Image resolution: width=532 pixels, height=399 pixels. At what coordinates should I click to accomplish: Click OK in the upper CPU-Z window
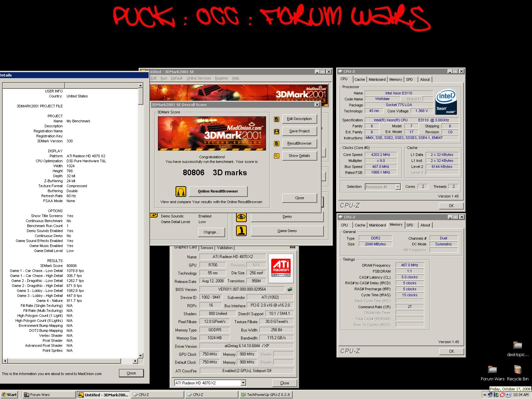click(x=451, y=206)
